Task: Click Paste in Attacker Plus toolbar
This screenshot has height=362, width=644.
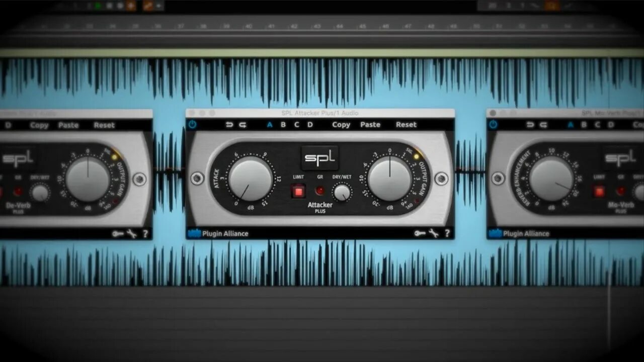Action: tap(370, 125)
